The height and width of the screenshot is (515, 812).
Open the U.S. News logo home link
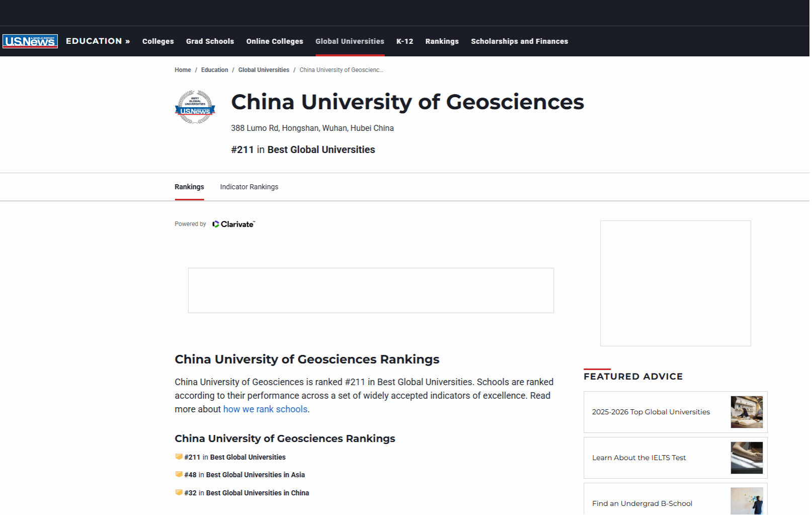[x=30, y=41]
